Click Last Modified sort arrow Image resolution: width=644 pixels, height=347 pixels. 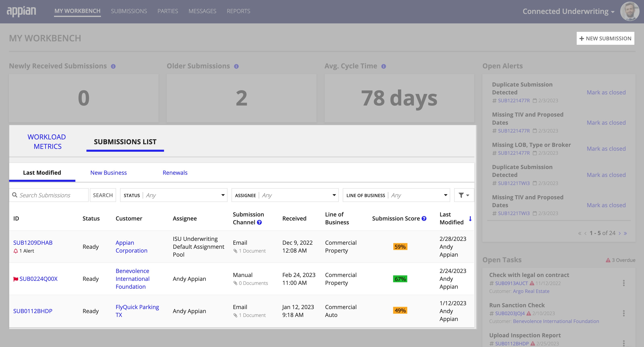point(470,218)
